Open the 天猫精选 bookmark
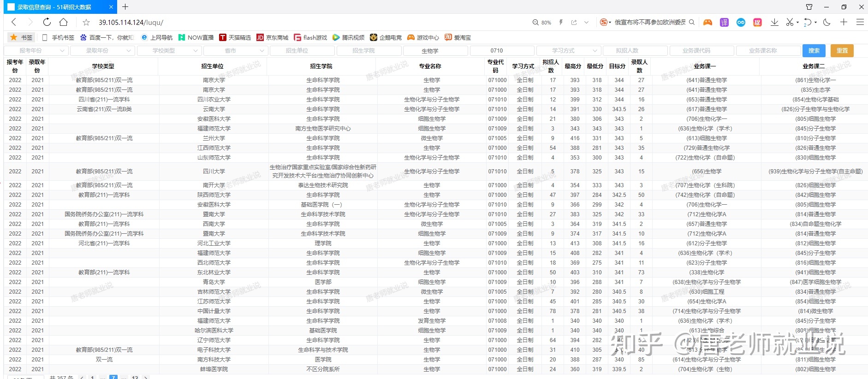This screenshot has width=868, height=379. point(235,37)
